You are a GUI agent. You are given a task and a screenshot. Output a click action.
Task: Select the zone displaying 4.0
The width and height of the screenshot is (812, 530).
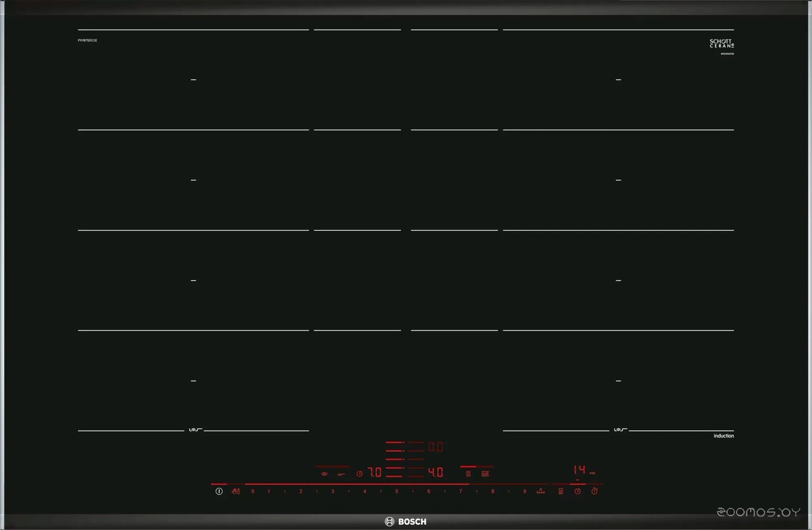pos(436,473)
